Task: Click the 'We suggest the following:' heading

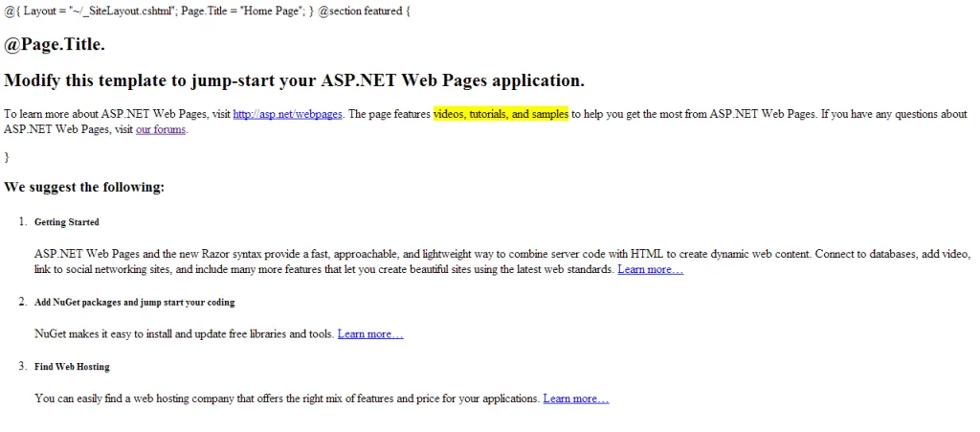Action: click(84, 187)
